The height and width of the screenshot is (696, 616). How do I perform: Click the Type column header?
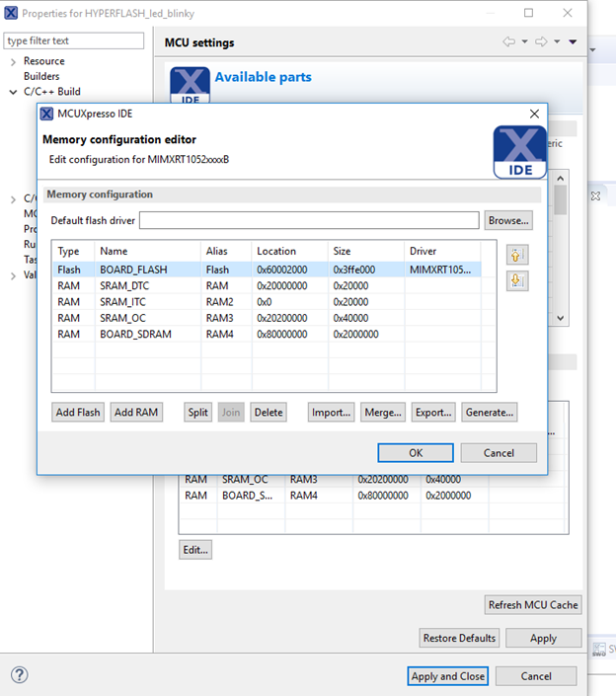[73, 251]
